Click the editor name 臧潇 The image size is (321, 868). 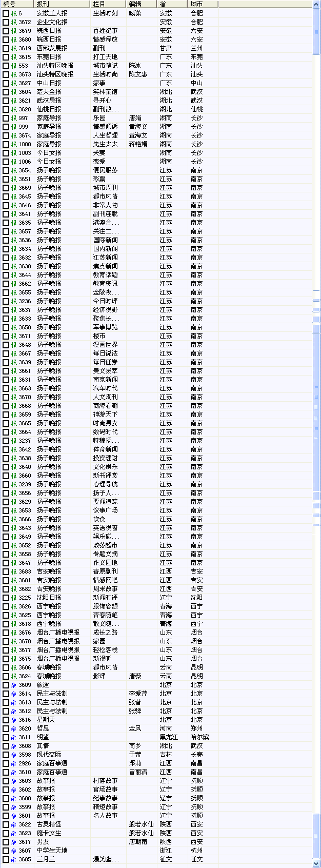tap(135, 13)
